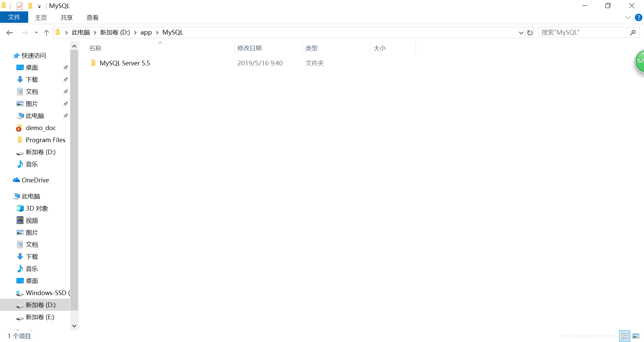The width and height of the screenshot is (644, 342).
Task: Select app in the address breadcrumb
Action: click(x=146, y=33)
